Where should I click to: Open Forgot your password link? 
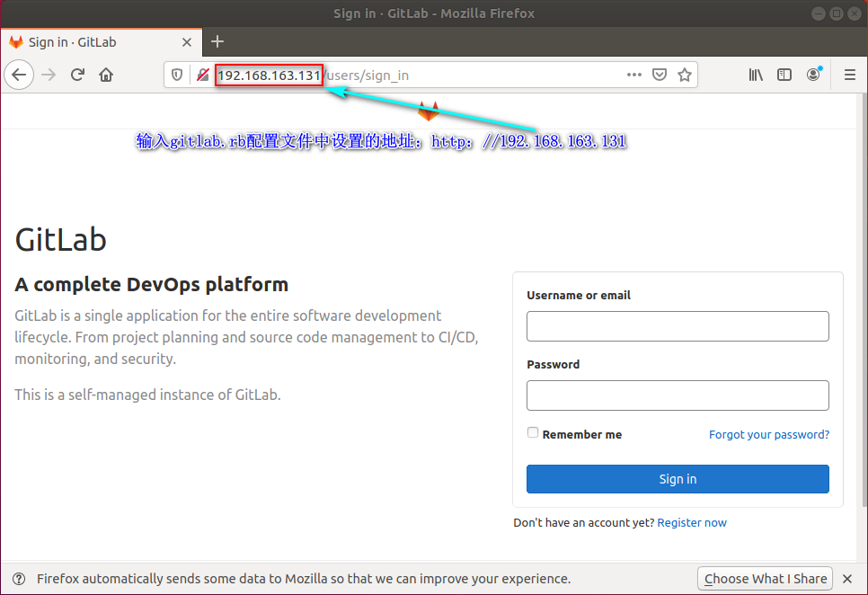(769, 434)
